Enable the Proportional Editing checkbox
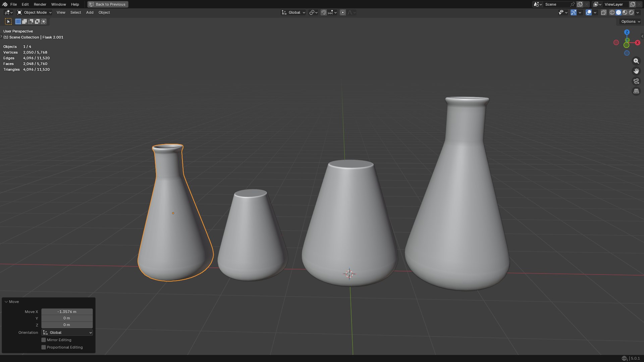 click(44, 347)
